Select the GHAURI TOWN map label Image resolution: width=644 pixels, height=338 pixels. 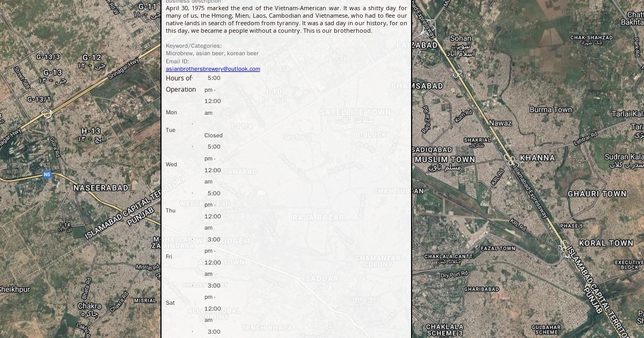point(597,194)
